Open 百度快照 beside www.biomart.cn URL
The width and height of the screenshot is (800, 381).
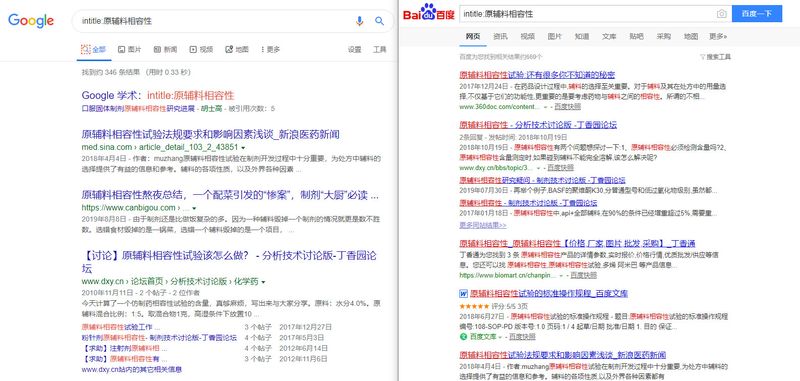(x=583, y=275)
